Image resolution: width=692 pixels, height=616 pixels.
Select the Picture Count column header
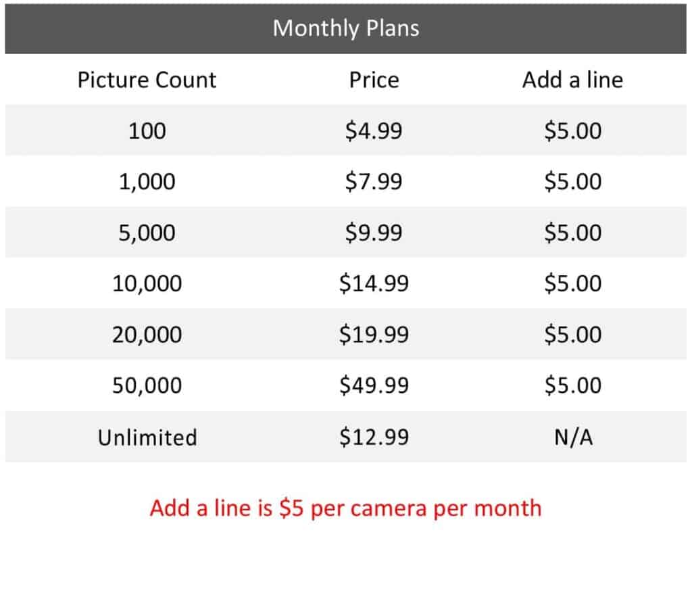pos(147,80)
